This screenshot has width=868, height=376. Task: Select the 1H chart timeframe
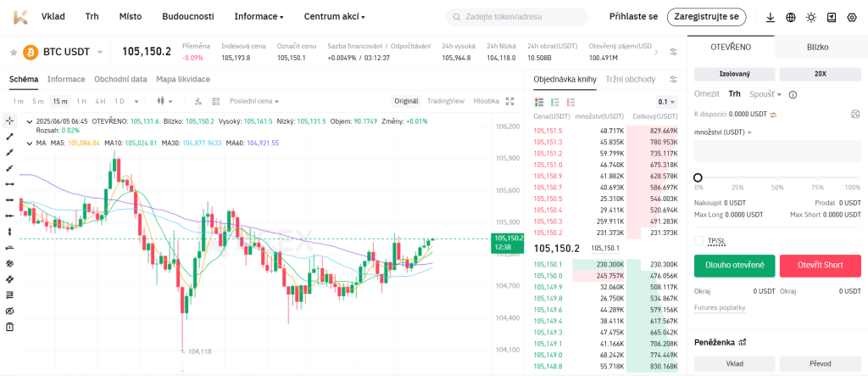[x=81, y=101]
